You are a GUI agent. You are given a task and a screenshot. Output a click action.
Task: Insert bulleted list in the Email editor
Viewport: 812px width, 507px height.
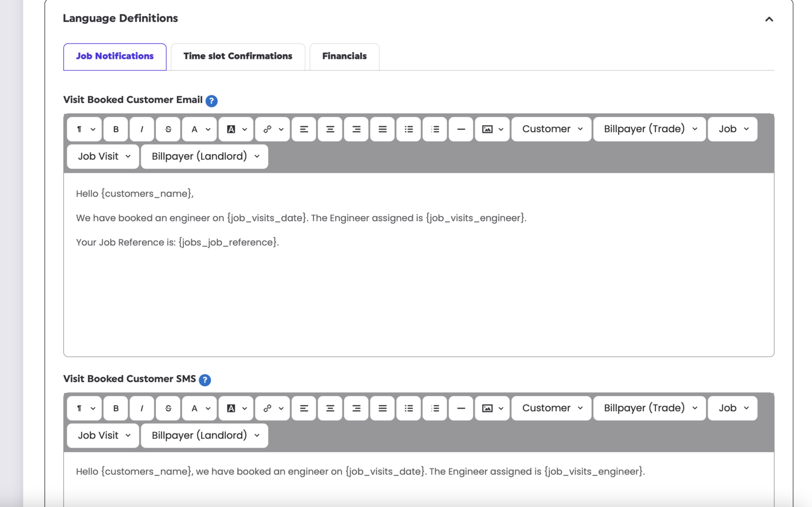(409, 129)
